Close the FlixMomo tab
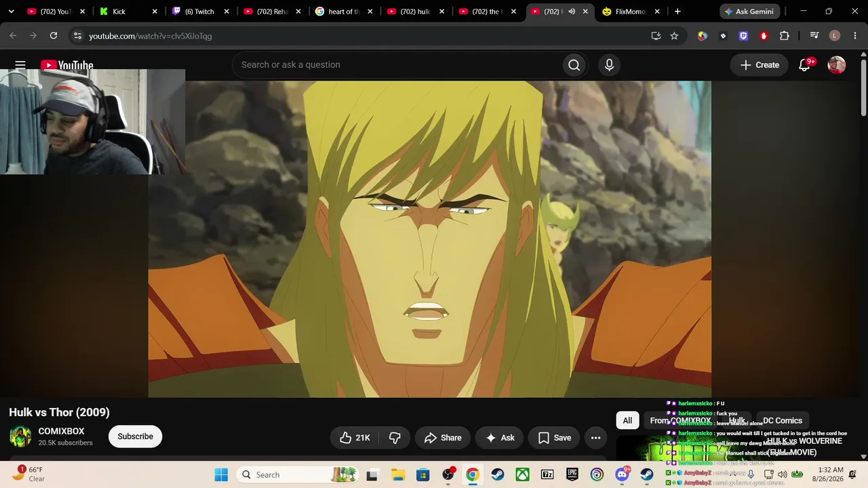Screen dimensions: 868x488 pos(657,12)
